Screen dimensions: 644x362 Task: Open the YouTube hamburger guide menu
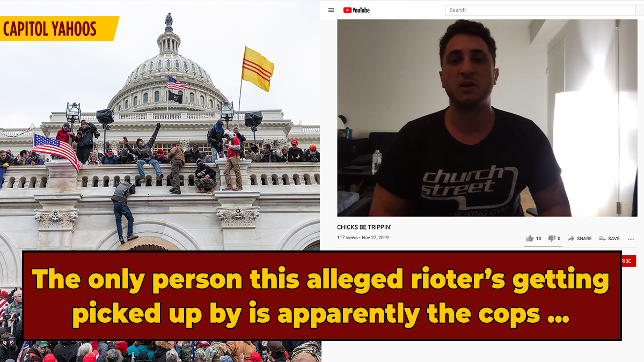pos(331,10)
